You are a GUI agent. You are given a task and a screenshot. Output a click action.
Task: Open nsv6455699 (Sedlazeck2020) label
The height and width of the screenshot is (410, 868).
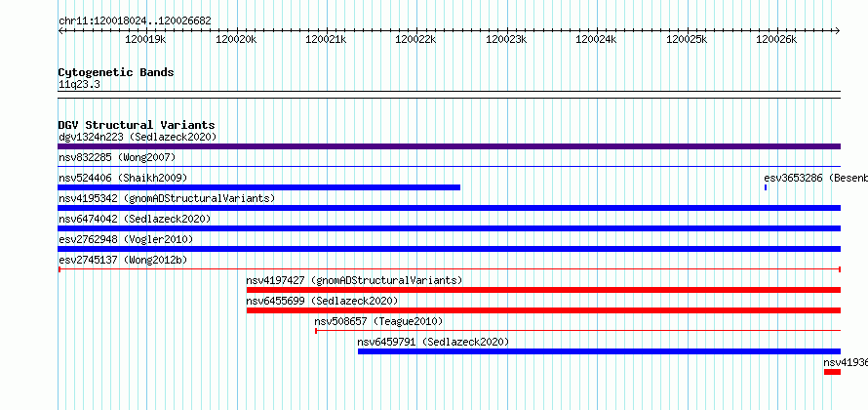[x=322, y=301]
